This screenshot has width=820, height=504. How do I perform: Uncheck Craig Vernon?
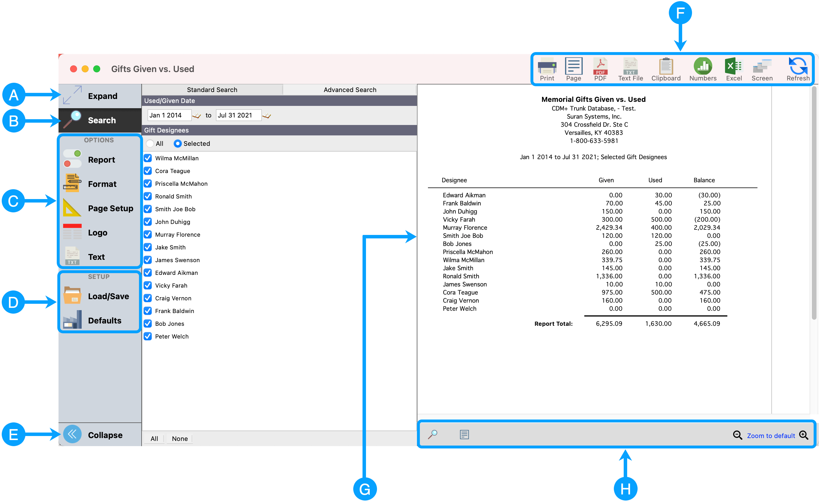[148, 298]
